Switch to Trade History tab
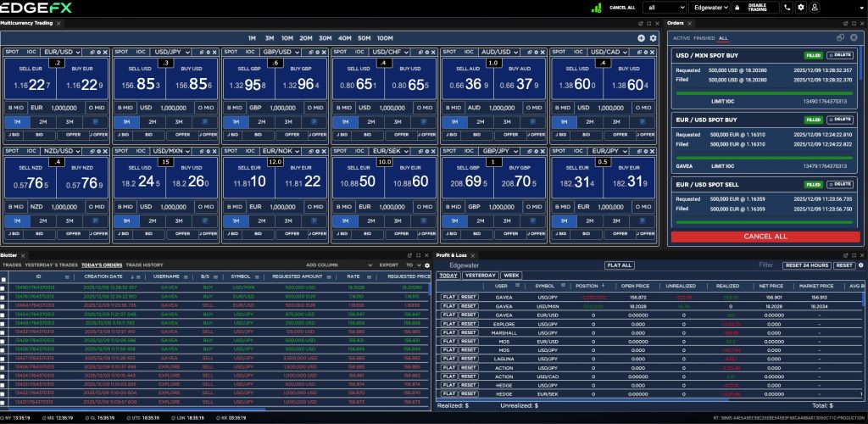 [145, 265]
